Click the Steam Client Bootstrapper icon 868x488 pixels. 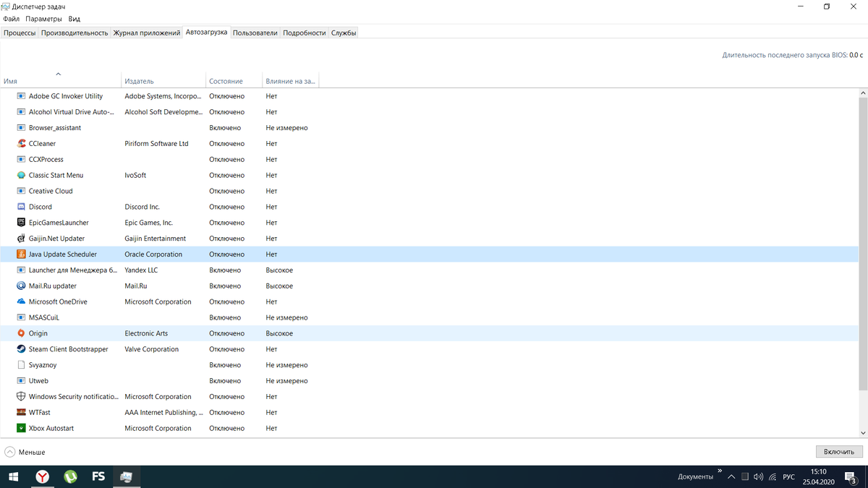[21, 349]
